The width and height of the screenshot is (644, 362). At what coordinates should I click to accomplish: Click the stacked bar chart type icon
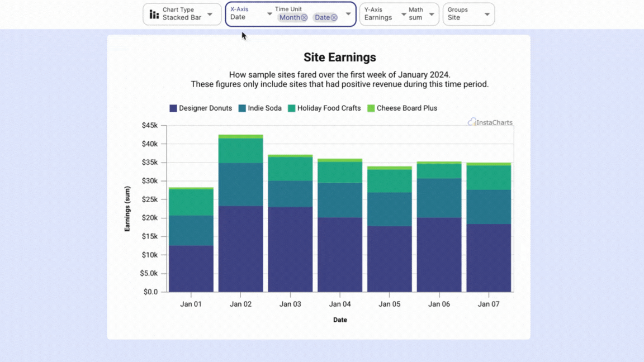point(154,15)
